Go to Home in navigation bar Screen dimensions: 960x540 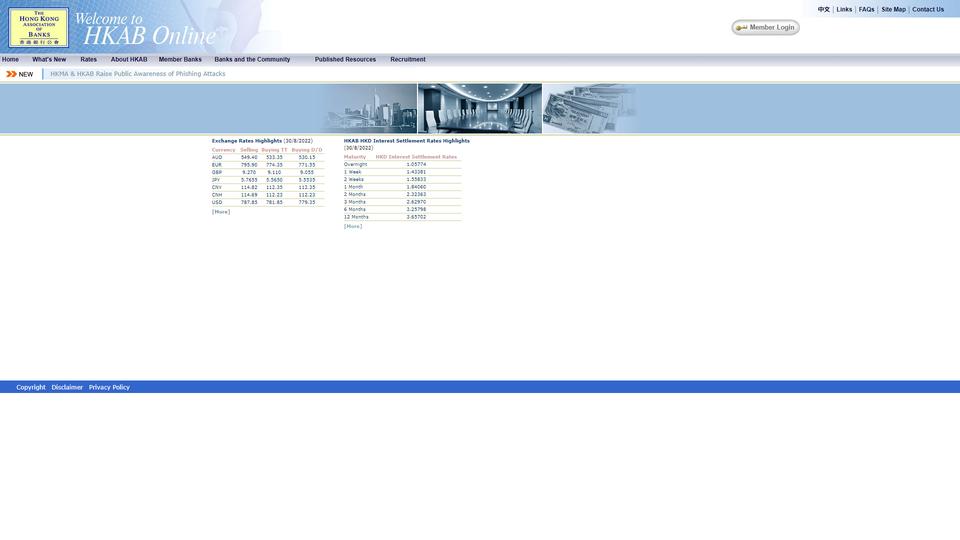[x=10, y=59]
